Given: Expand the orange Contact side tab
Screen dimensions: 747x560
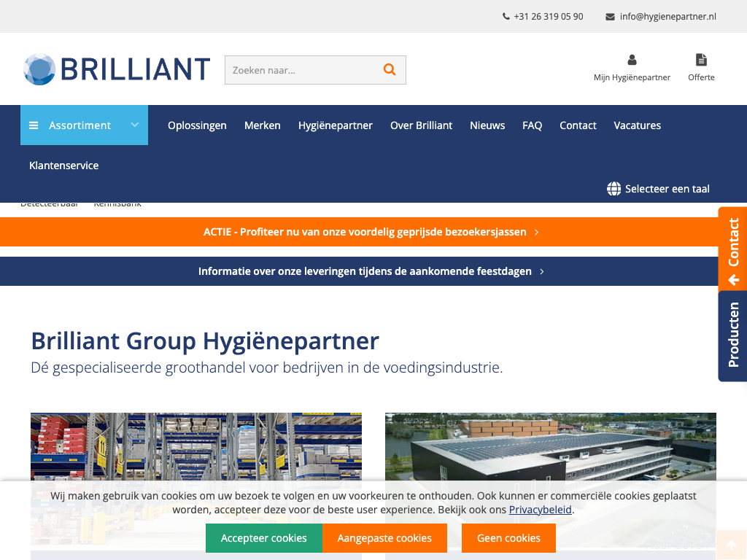Looking at the screenshot, I should (732, 249).
